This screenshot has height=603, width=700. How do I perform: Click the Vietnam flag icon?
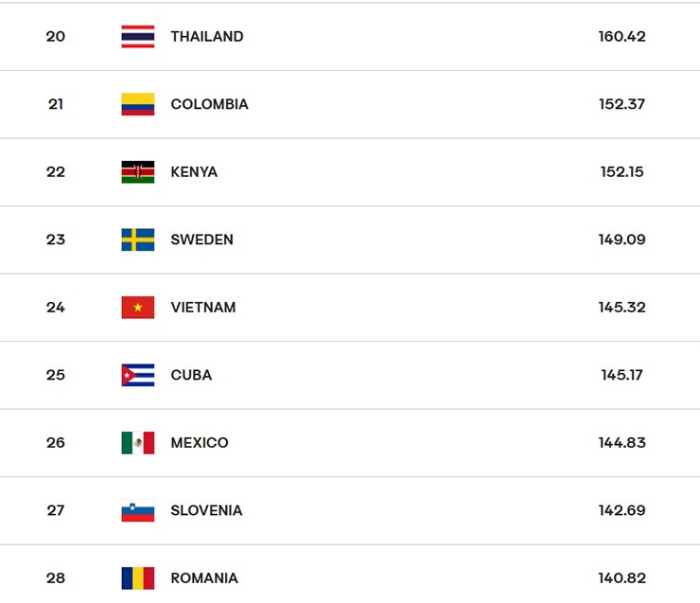[x=138, y=308]
